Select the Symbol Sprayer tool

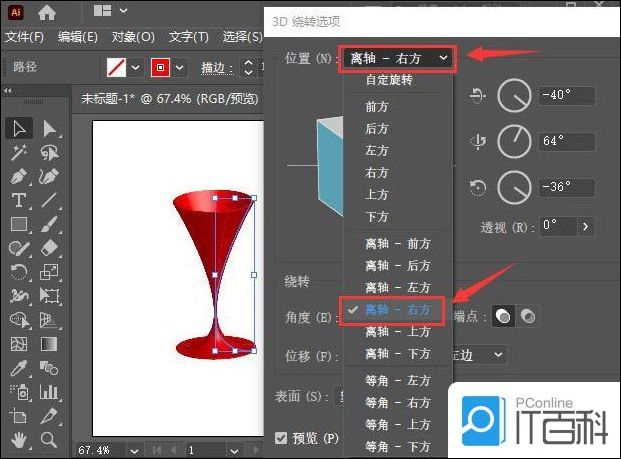pyautogui.click(x=19, y=392)
